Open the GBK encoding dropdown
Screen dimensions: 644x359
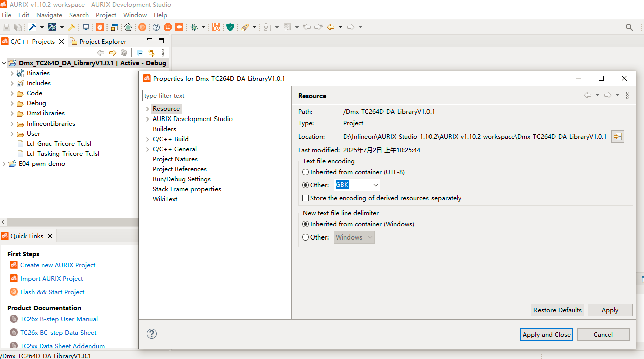click(375, 185)
